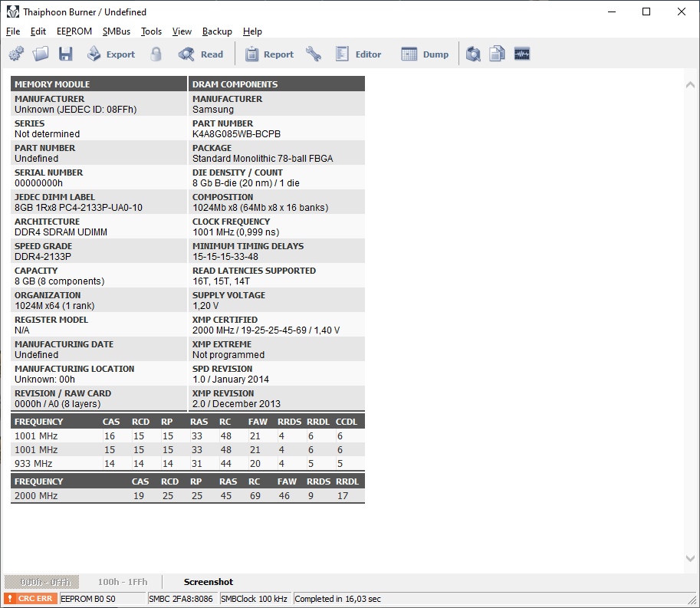Select the 100h - 1FFh page tab
700x608 pixels.
[x=123, y=582]
